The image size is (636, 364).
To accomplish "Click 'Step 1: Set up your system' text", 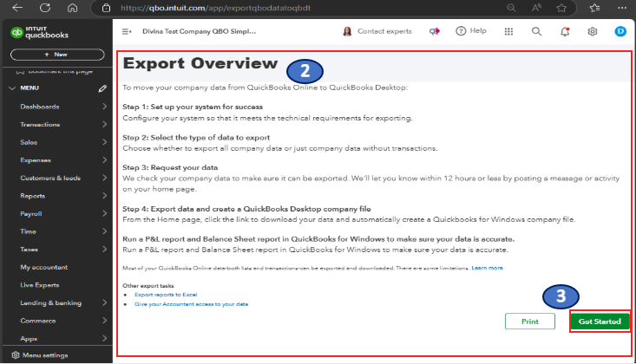I will (x=193, y=107).
